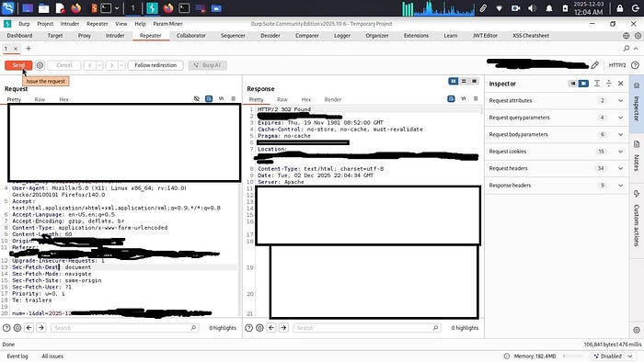The height and width of the screenshot is (362, 644).
Task: Switch Request view to Raw tab
Action: click(40, 99)
